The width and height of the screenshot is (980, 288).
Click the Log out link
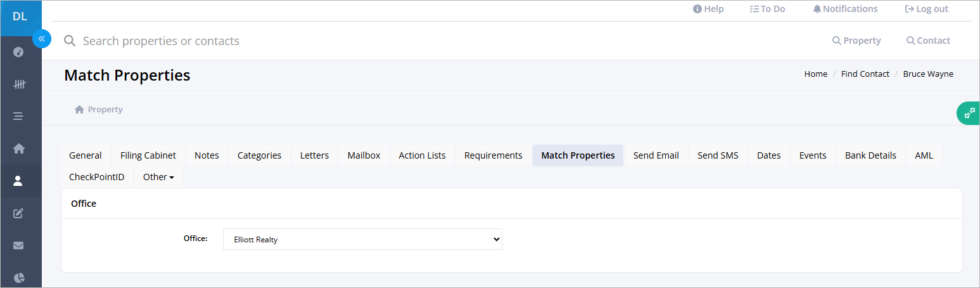coord(926,9)
